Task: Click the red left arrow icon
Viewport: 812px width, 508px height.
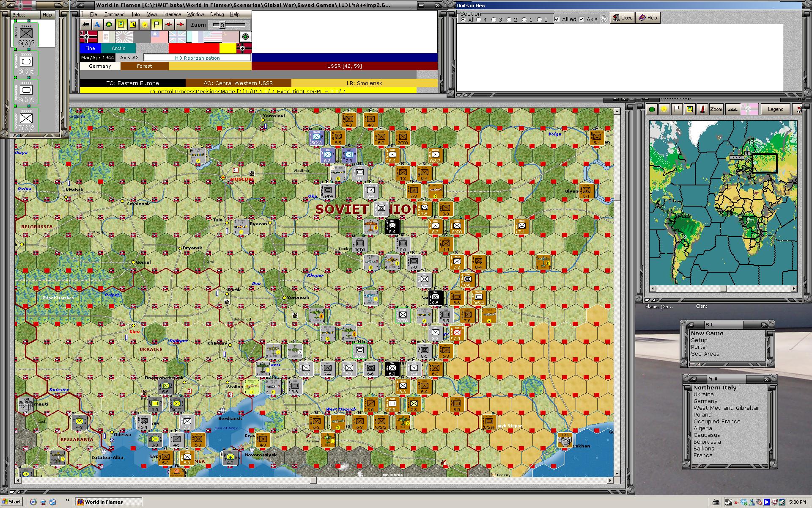Action: [x=169, y=25]
